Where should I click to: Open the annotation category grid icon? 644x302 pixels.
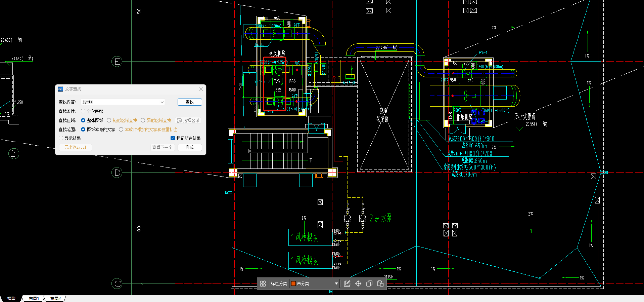[263, 284]
